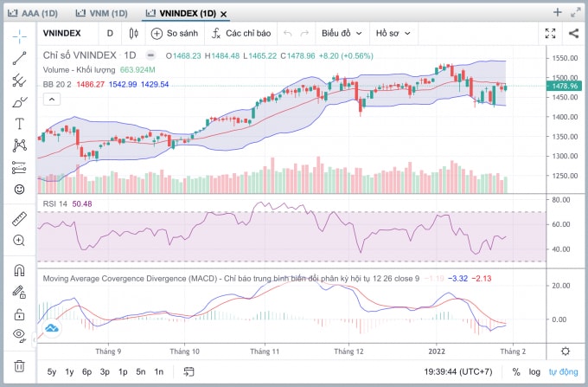Open Các chỉ báo indicators menu
588x387 pixels.
pyautogui.click(x=241, y=34)
